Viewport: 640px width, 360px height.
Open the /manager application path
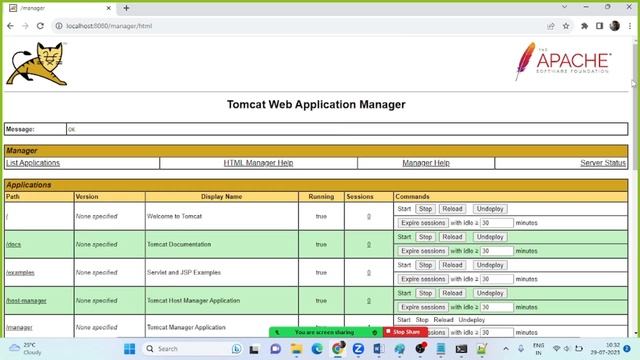point(19,327)
